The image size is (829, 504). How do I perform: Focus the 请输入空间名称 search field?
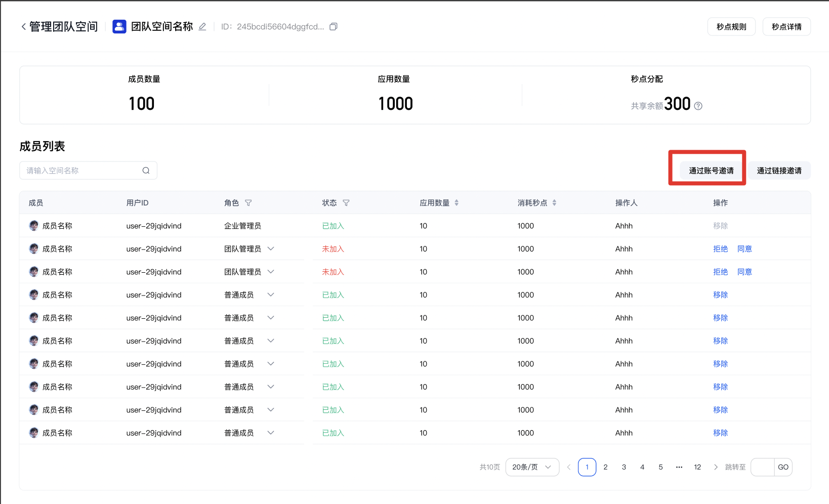(81, 171)
